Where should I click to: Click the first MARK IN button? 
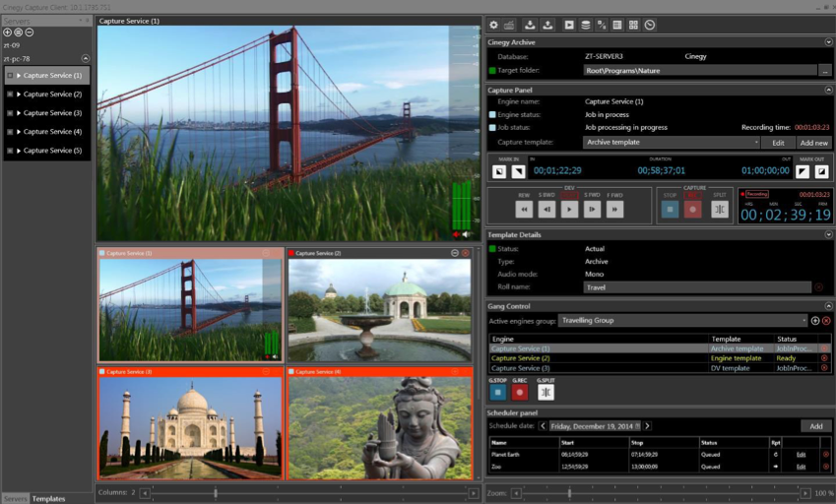[x=499, y=171]
